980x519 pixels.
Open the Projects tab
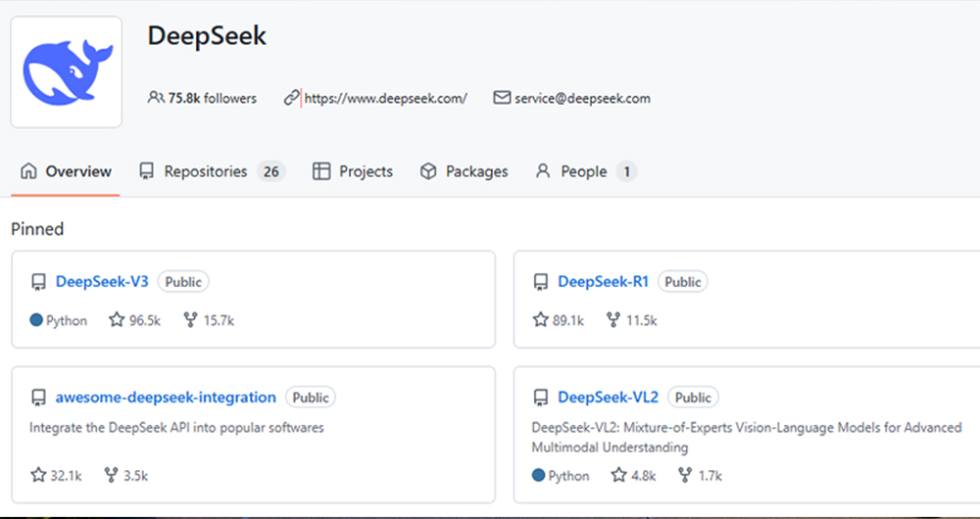tap(353, 171)
